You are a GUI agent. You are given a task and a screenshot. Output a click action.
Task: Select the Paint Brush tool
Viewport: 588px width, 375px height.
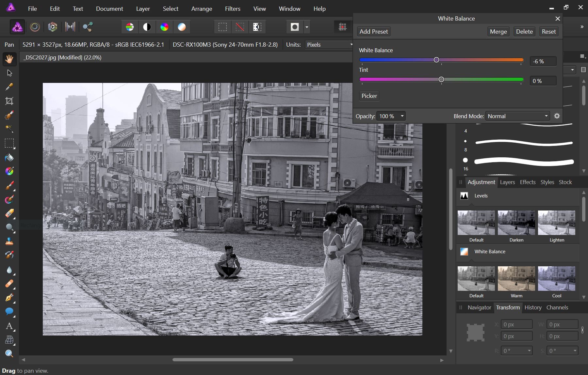click(9, 185)
